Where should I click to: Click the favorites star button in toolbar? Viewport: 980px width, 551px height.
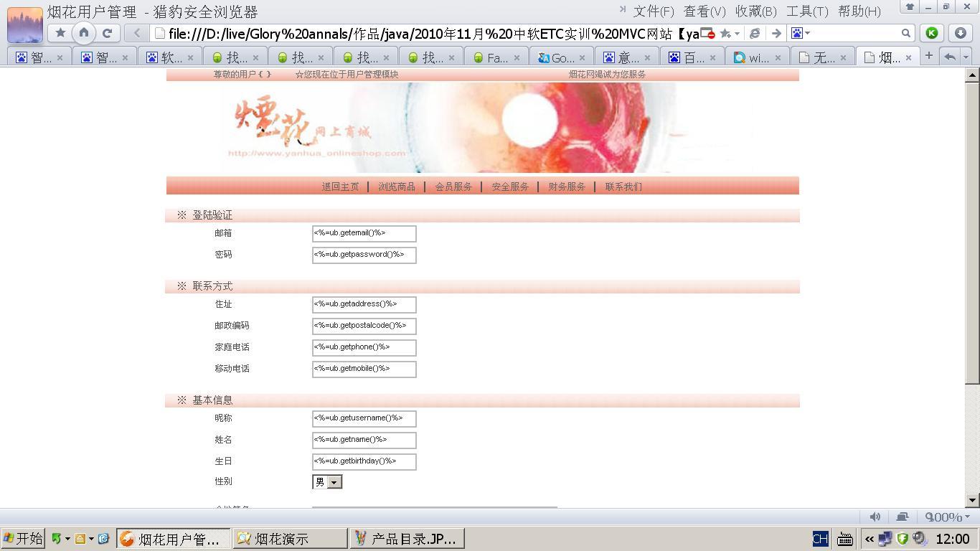click(60, 33)
